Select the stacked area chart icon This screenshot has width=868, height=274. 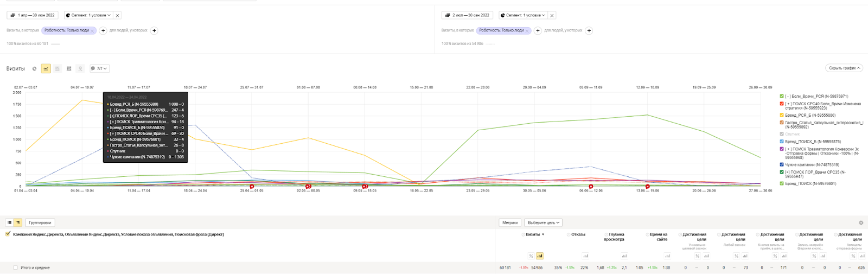point(57,69)
